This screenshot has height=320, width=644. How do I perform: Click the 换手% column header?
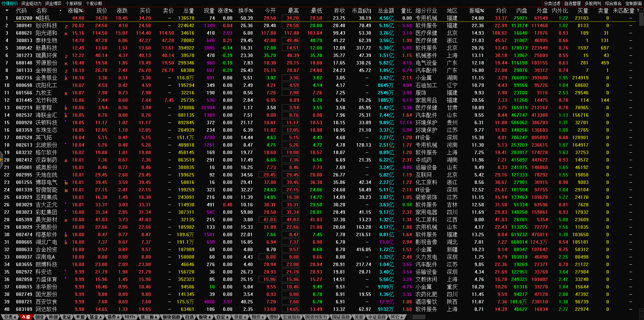[x=245, y=11]
